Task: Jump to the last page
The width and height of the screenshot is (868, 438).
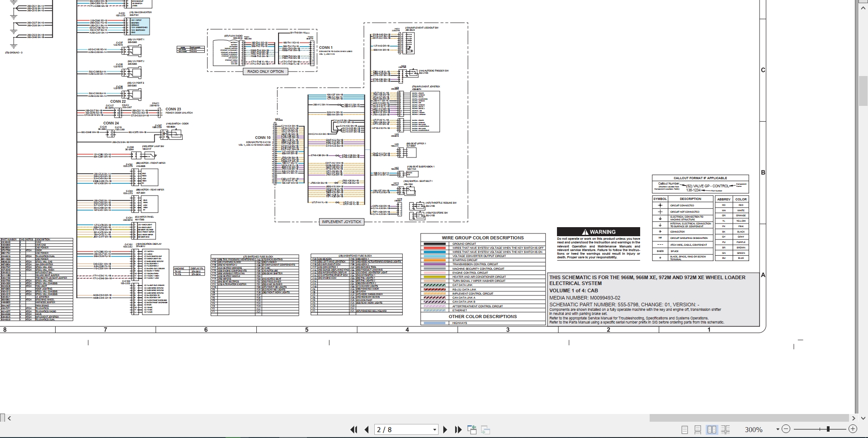Action: 458,430
